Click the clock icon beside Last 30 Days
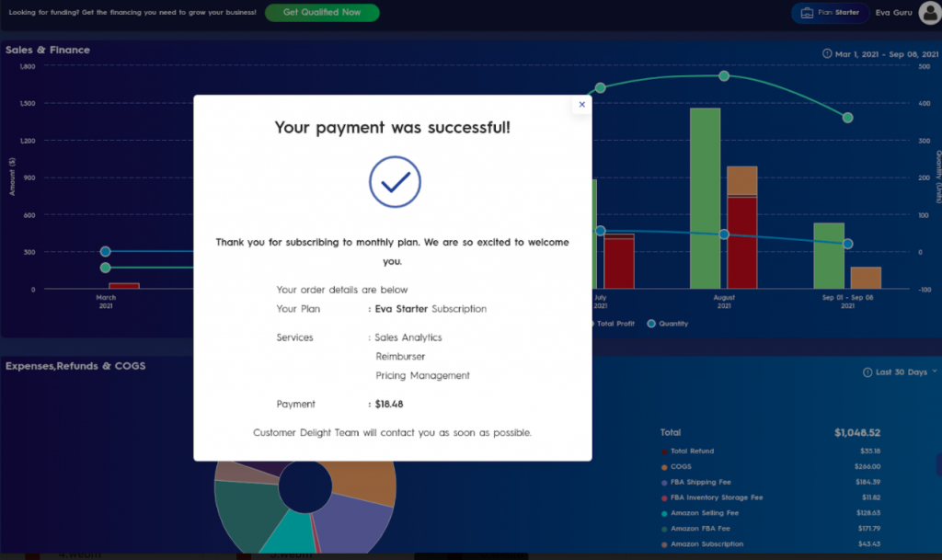Viewport: 942px width, 560px height. 867,372
